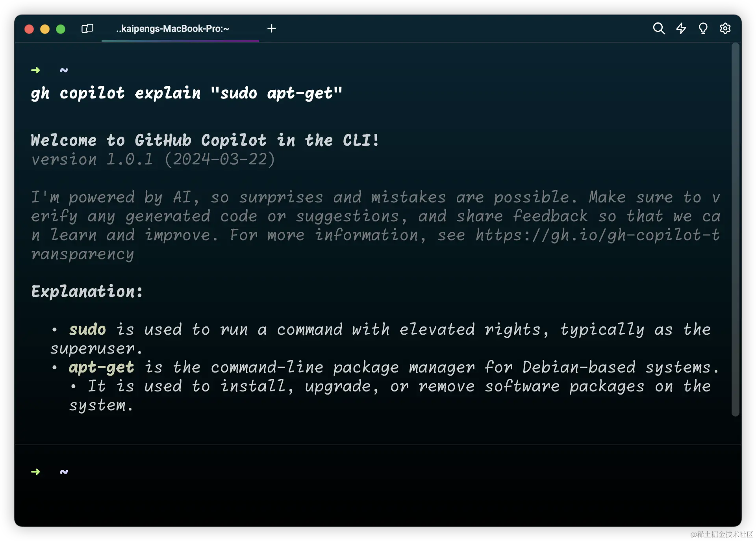Open the settings gear icon
Screen dimensions: 756x541
725,28
